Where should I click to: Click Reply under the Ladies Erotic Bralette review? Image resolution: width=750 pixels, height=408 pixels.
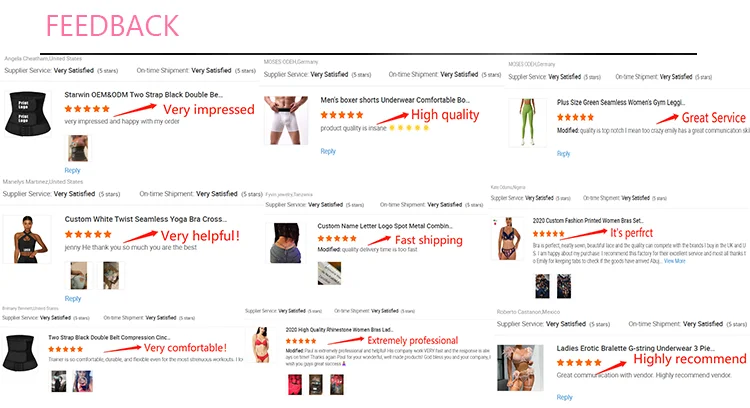pos(564,397)
